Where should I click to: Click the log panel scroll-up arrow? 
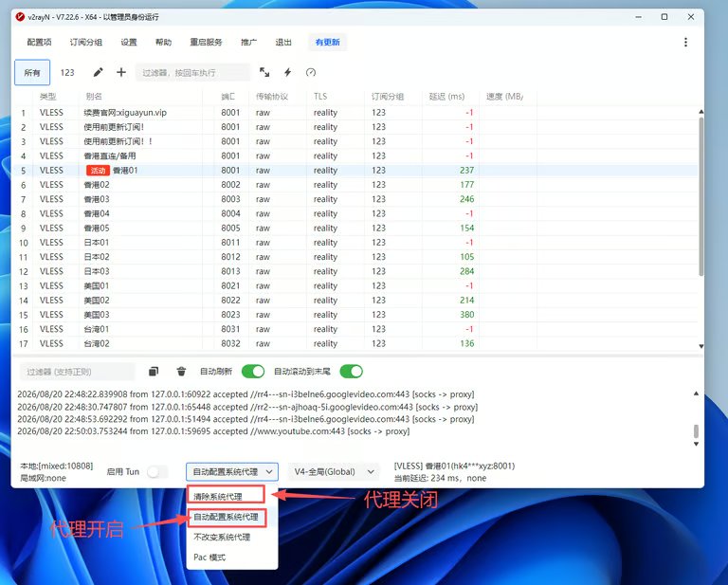(696, 393)
